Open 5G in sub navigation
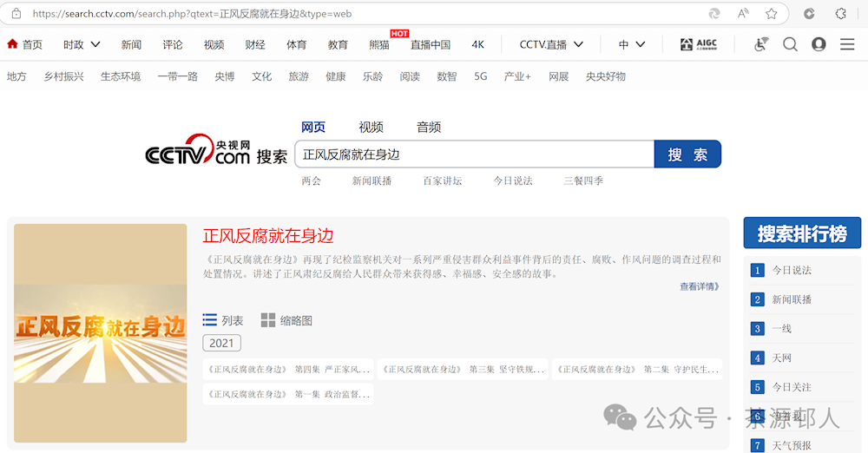 [x=481, y=76]
